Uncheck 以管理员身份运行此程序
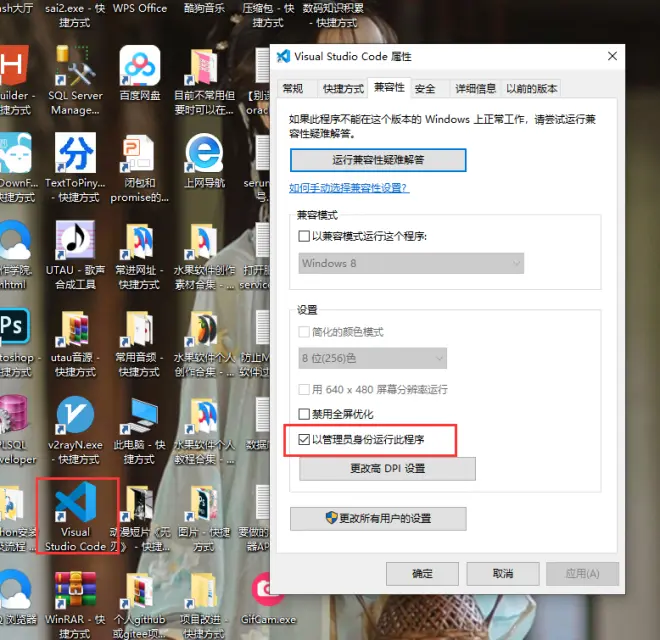Viewport: 660px width, 640px height. pos(304,440)
